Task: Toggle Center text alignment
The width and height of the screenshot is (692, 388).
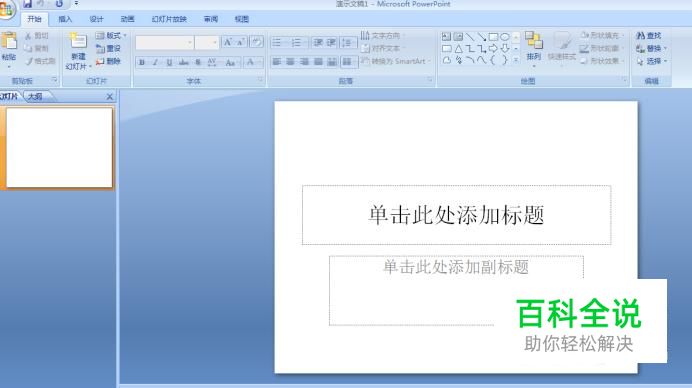Action: click(290, 62)
